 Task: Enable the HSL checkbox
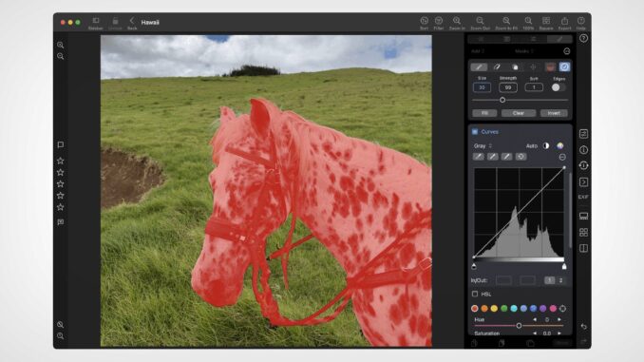coord(475,295)
